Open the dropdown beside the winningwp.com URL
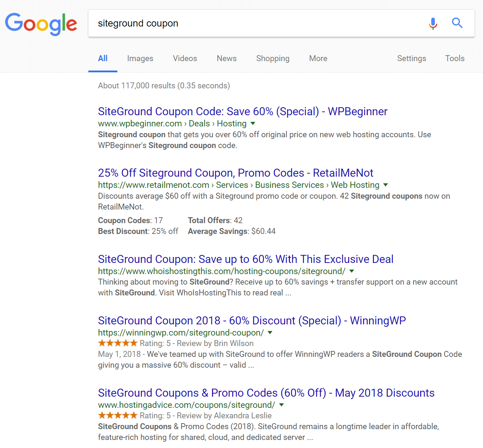This screenshot has width=483, height=448. click(270, 333)
